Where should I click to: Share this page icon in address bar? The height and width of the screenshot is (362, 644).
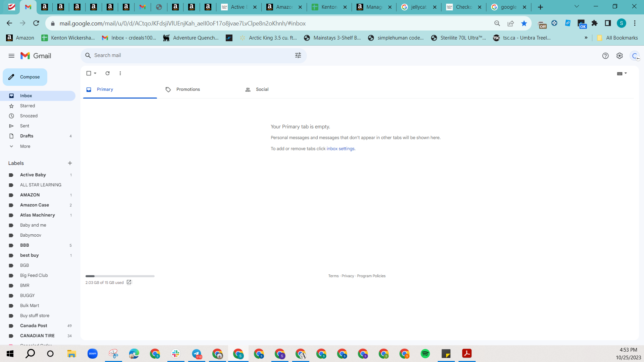pyautogui.click(x=511, y=23)
